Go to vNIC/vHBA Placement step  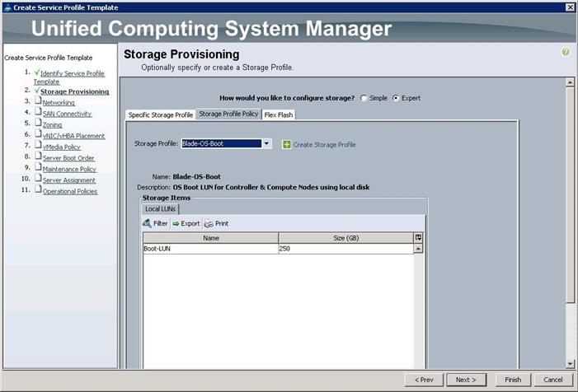(73, 136)
